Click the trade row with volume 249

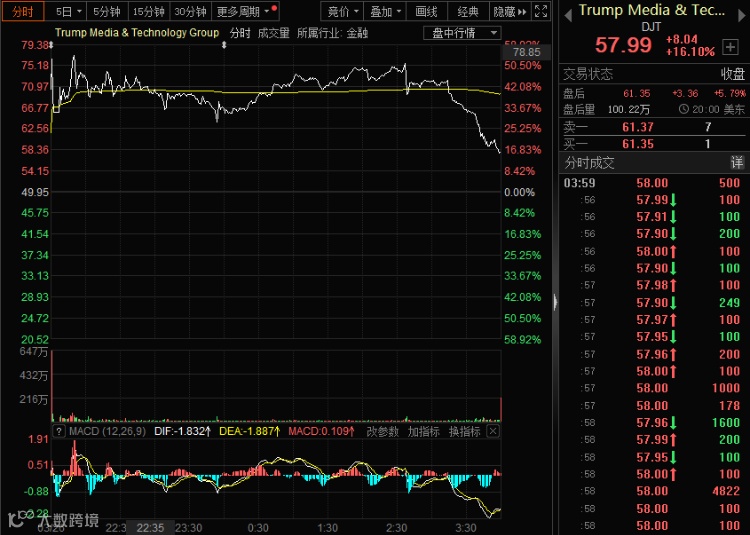(654, 303)
